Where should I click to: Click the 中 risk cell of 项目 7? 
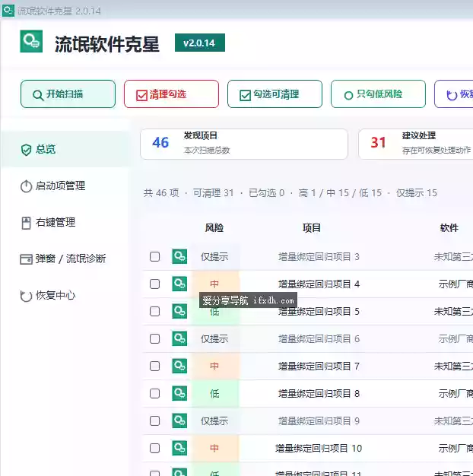pyautogui.click(x=214, y=366)
